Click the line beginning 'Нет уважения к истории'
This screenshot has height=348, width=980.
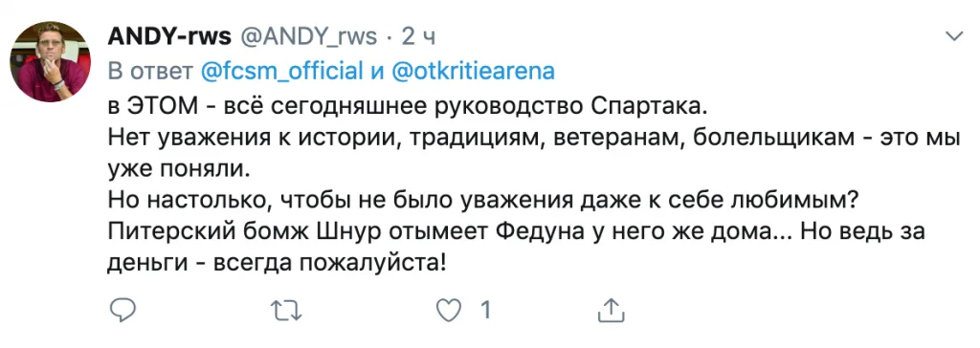click(x=534, y=138)
